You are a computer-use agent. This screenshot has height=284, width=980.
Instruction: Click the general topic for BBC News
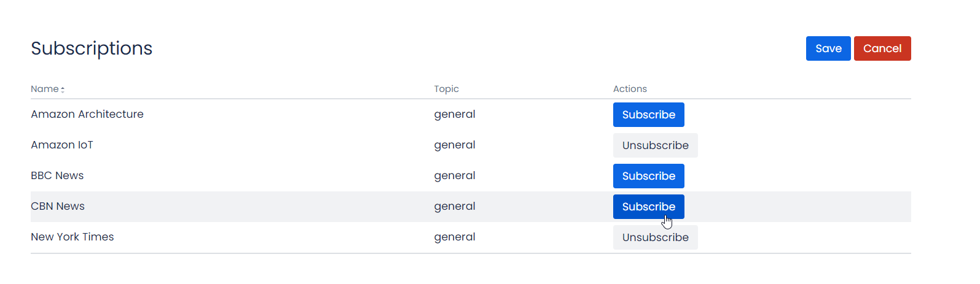pos(455,175)
